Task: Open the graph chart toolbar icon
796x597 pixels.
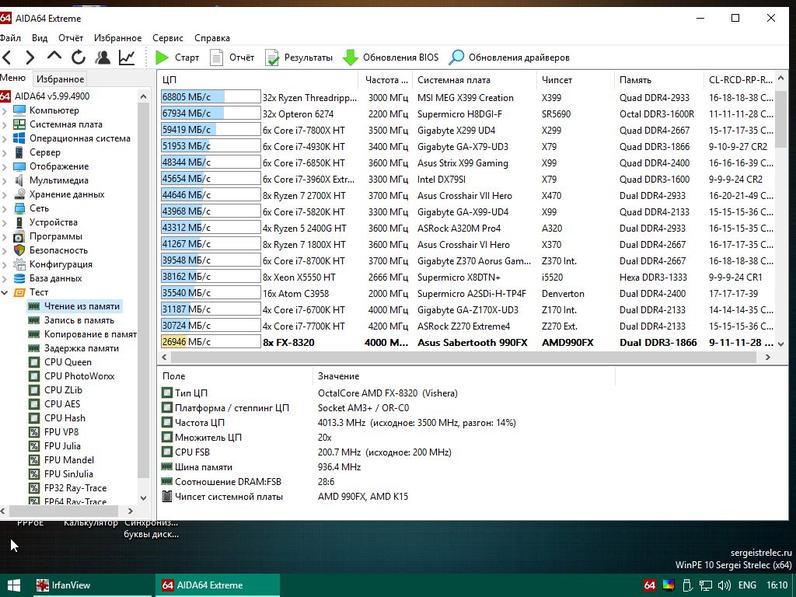Action: pos(126,57)
